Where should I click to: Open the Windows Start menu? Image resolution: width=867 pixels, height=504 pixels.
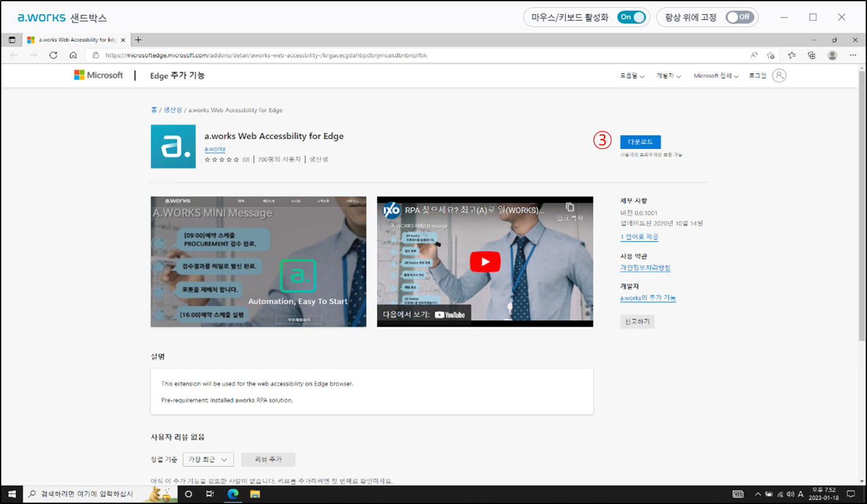tap(11, 494)
